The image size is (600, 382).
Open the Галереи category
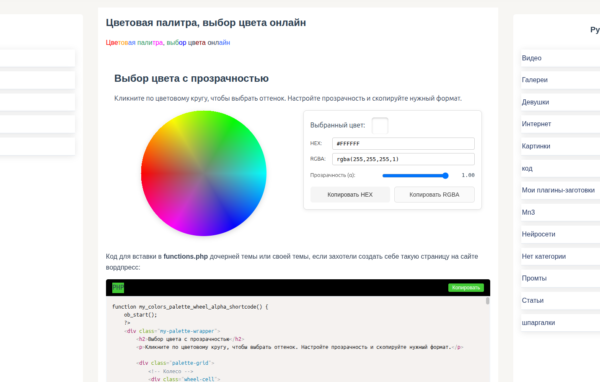pyautogui.click(x=535, y=80)
